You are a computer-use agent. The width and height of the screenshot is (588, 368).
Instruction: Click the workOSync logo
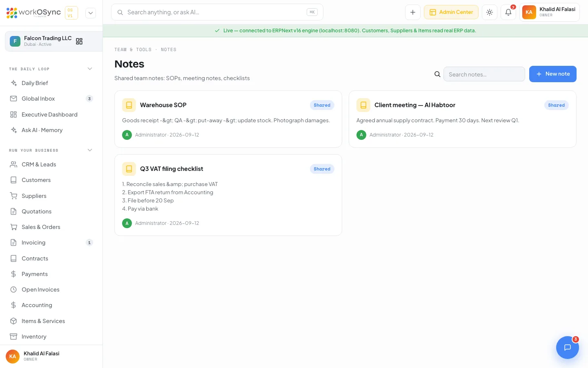pyautogui.click(x=33, y=13)
